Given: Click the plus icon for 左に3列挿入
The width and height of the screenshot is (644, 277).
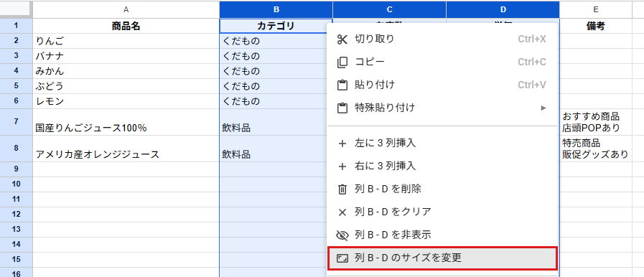Looking at the screenshot, I should click(342, 144).
